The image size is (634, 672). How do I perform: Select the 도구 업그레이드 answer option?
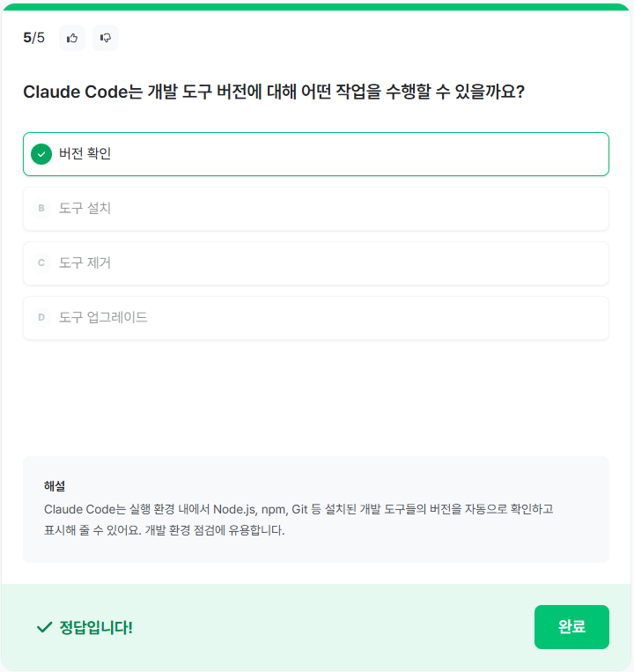(315, 318)
